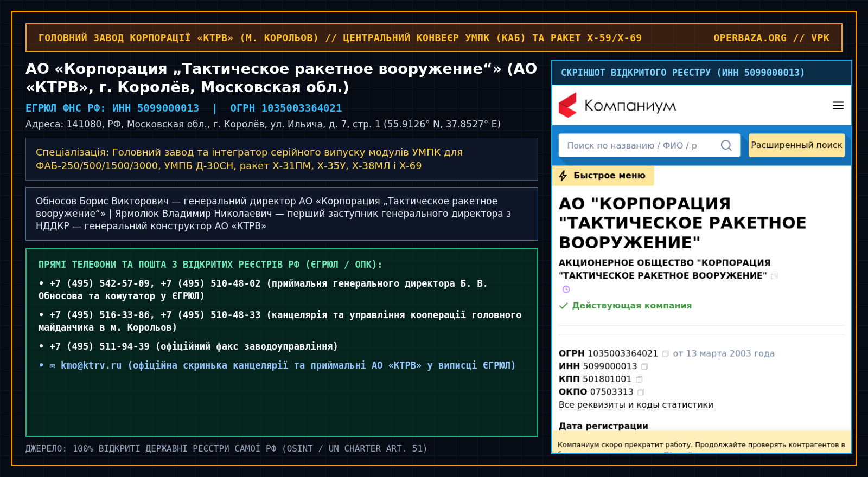
Task: Click the 'ДЖЕРЕЛО: 100% ВІДКРИТІ ДЕРЖАВНІ РЕЄСТРИ' footer
Action: click(x=226, y=449)
